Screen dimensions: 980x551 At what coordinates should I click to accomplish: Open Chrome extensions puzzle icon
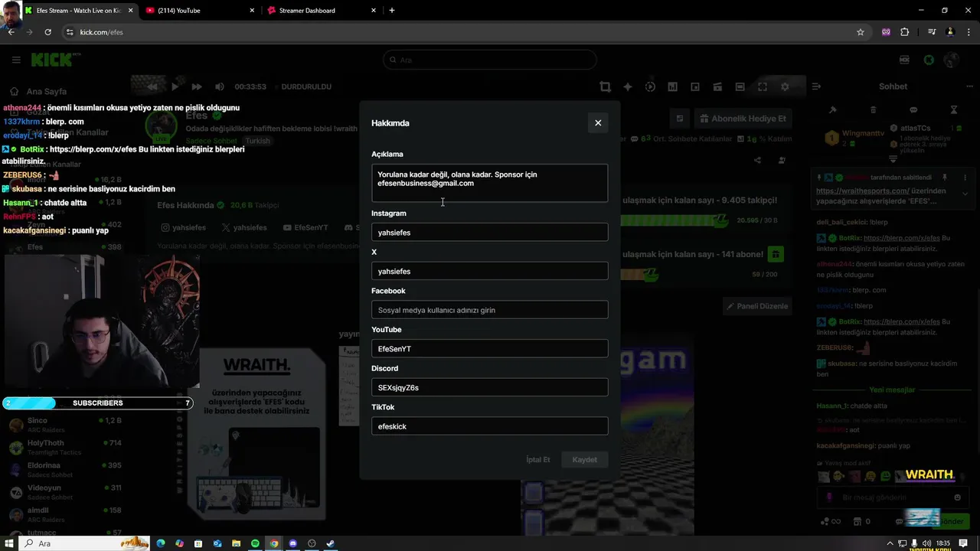pos(905,32)
